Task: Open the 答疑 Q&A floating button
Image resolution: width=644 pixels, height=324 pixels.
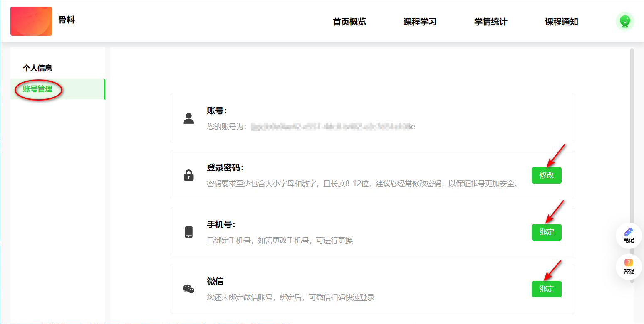Action: pyautogui.click(x=629, y=267)
